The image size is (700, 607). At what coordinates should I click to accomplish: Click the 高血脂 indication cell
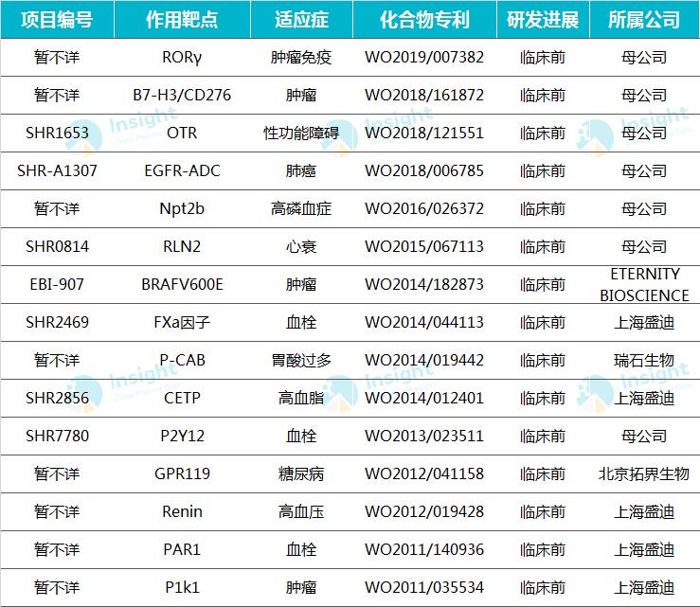point(301,399)
